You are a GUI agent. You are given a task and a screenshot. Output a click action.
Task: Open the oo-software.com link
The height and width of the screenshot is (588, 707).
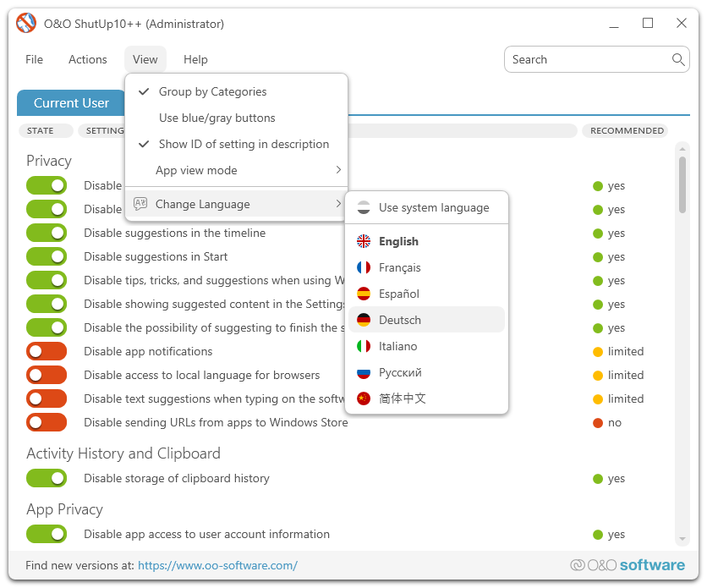pyautogui.click(x=217, y=565)
